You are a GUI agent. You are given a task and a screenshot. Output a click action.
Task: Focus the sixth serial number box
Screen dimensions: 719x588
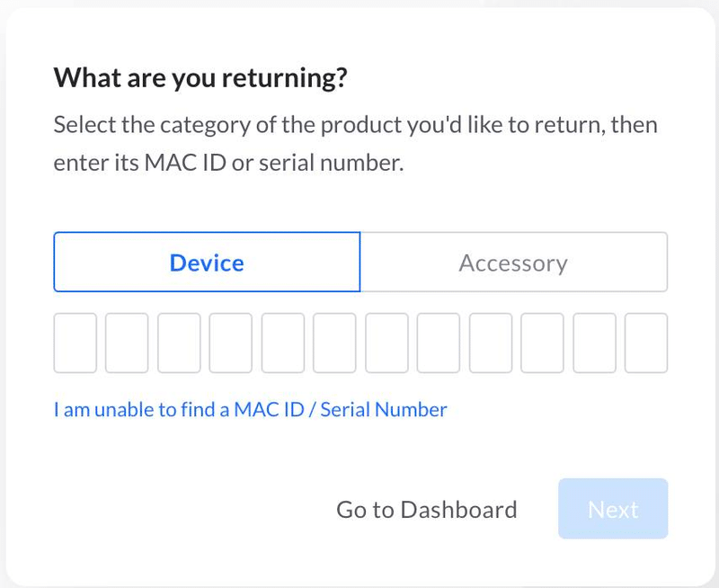click(x=335, y=343)
